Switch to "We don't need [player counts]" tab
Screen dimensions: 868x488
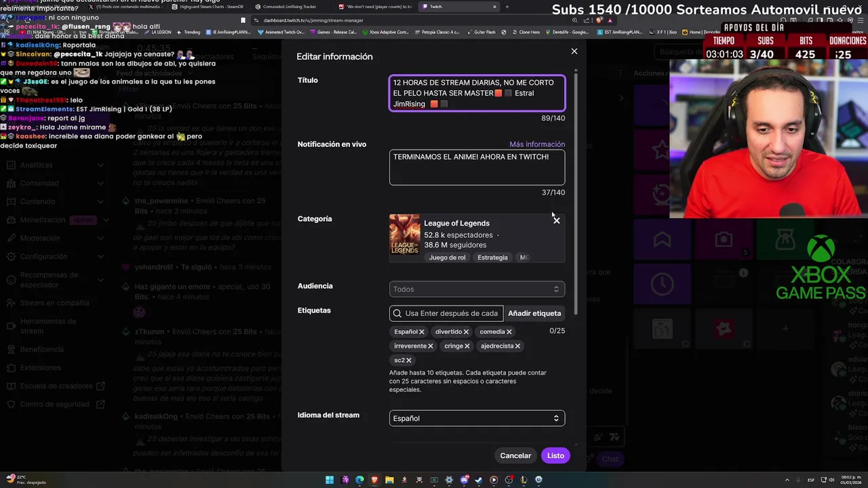(x=376, y=7)
